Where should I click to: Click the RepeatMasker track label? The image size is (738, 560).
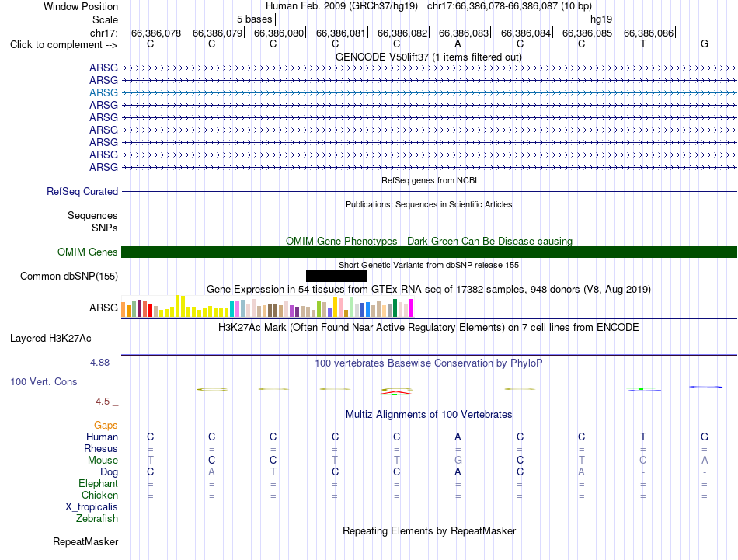pos(85,541)
